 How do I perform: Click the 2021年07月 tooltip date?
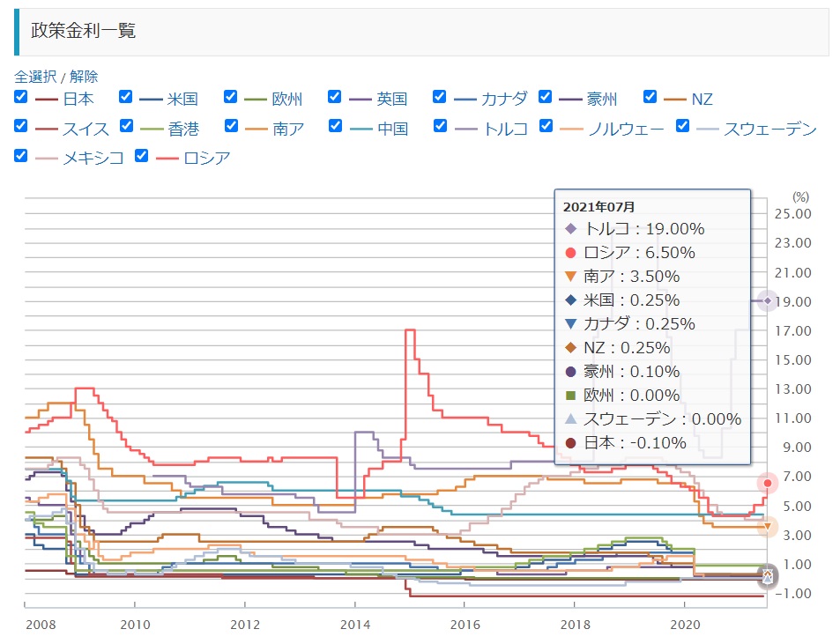point(598,207)
